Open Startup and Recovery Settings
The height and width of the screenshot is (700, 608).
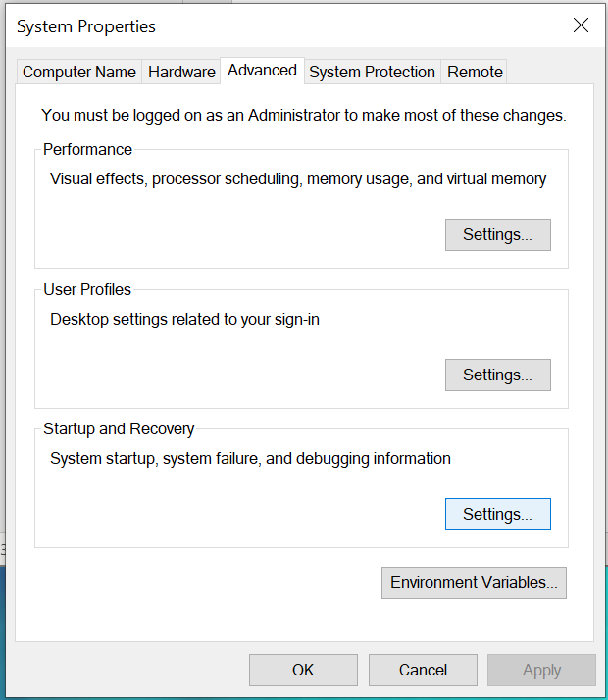tap(498, 515)
